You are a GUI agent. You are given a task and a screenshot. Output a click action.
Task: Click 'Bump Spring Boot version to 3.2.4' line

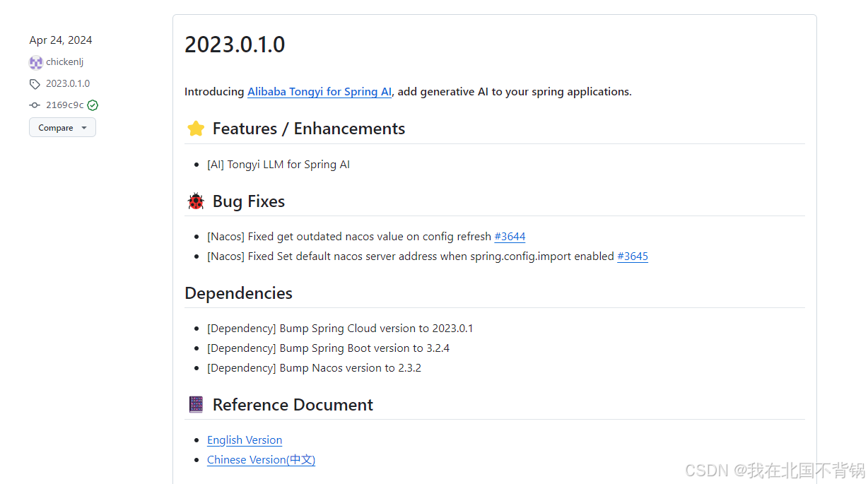(x=329, y=348)
